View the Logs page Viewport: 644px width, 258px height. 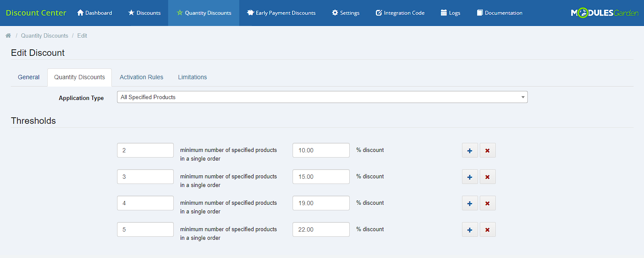(x=450, y=13)
